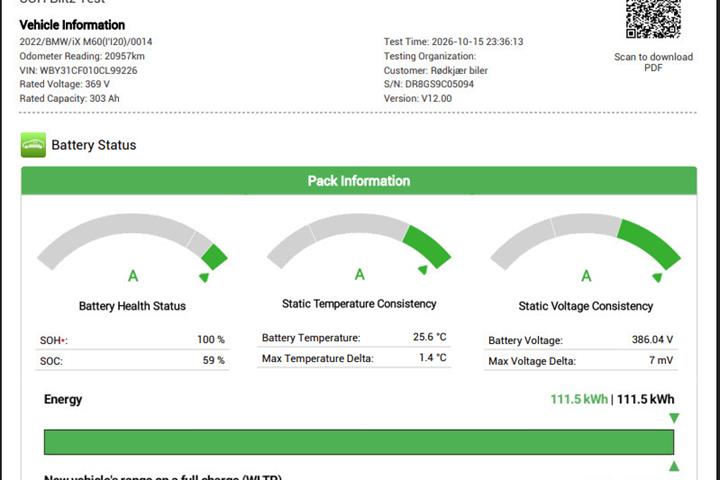Viewport: 720px width, 480px height.
Task: Click the S/N DR8GS9C05094 line
Action: (428, 84)
